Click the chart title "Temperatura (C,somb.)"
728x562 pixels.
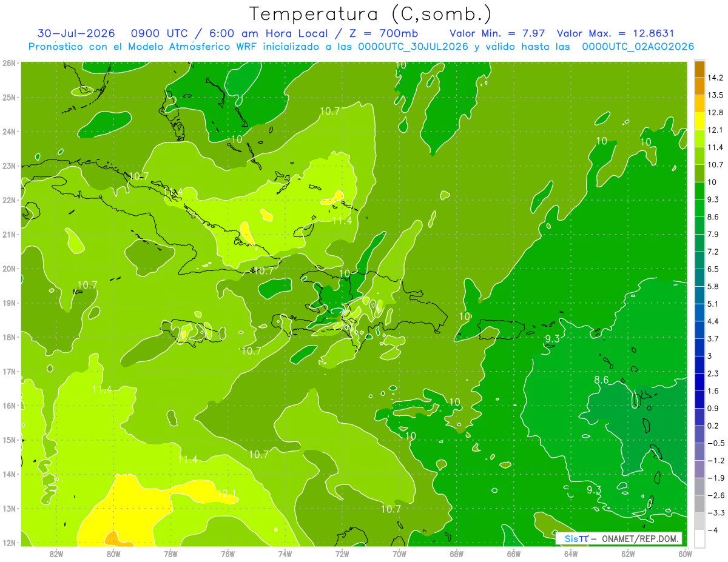[x=371, y=13]
